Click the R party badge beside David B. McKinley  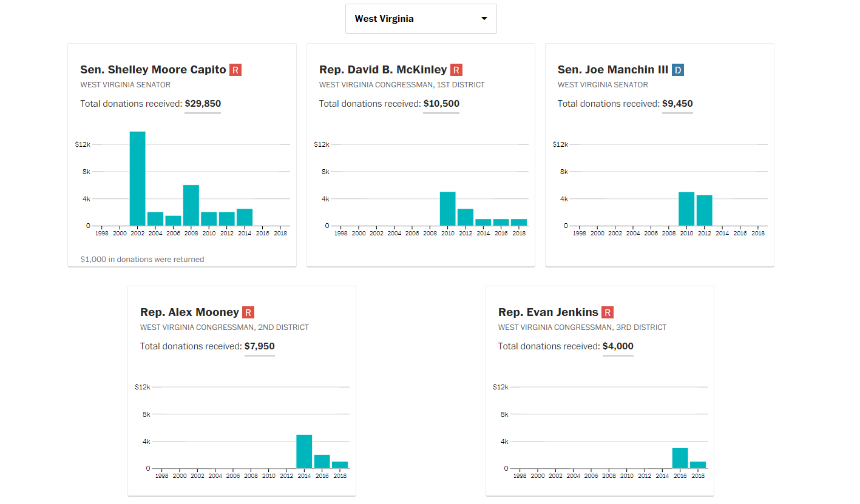pos(456,70)
